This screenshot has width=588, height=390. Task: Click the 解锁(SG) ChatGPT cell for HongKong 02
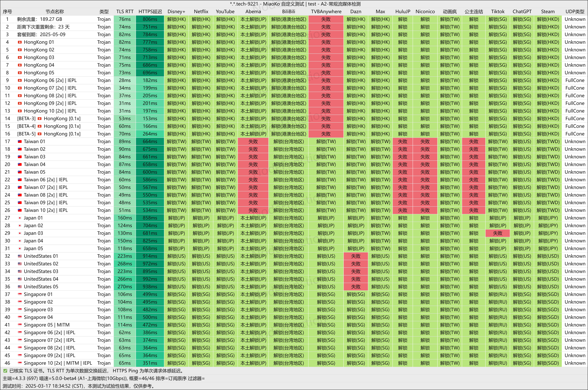[x=522, y=50]
